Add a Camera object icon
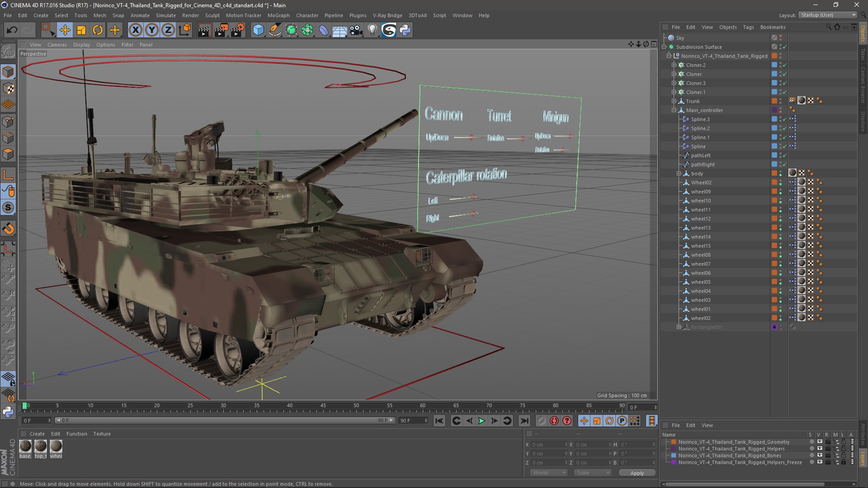 point(356,30)
